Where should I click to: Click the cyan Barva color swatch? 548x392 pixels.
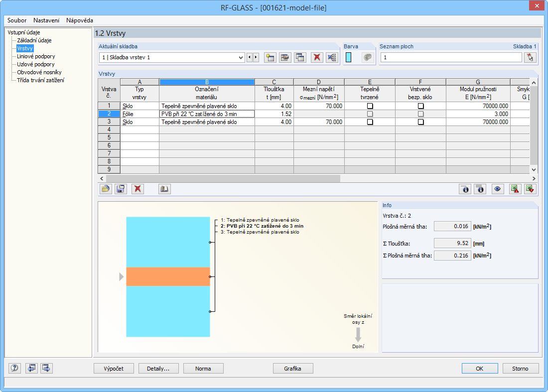pyautogui.click(x=348, y=57)
